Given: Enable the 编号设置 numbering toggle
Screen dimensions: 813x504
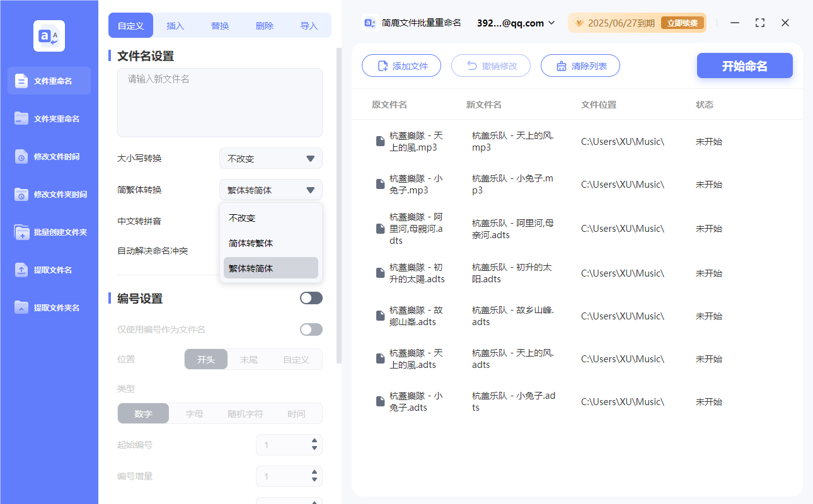Looking at the screenshot, I should pyautogui.click(x=311, y=297).
